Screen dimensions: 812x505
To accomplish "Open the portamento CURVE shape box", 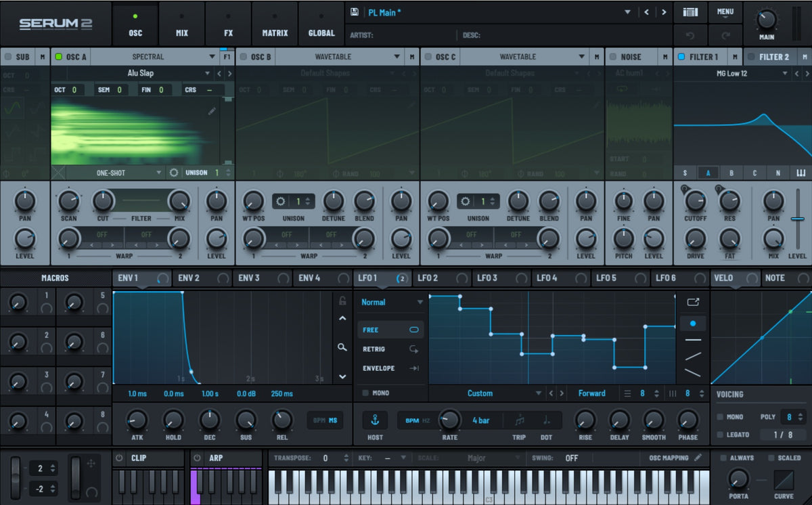I will click(784, 481).
